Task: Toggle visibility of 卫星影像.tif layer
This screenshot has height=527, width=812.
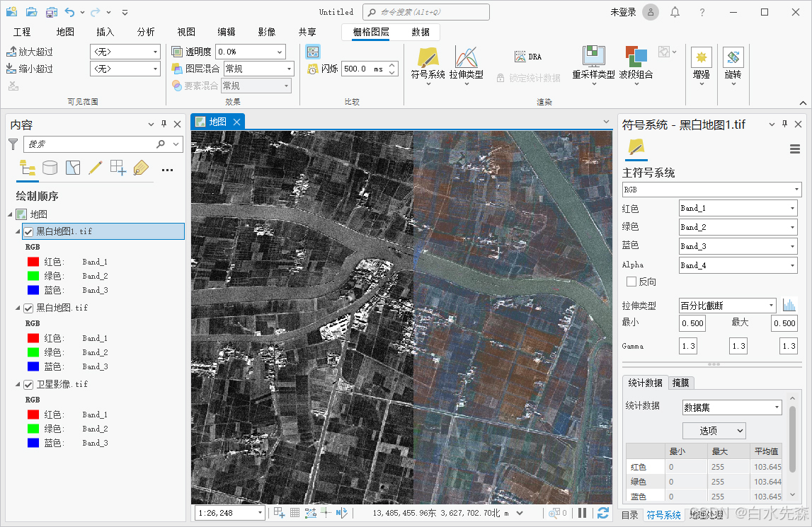Action: click(28, 385)
